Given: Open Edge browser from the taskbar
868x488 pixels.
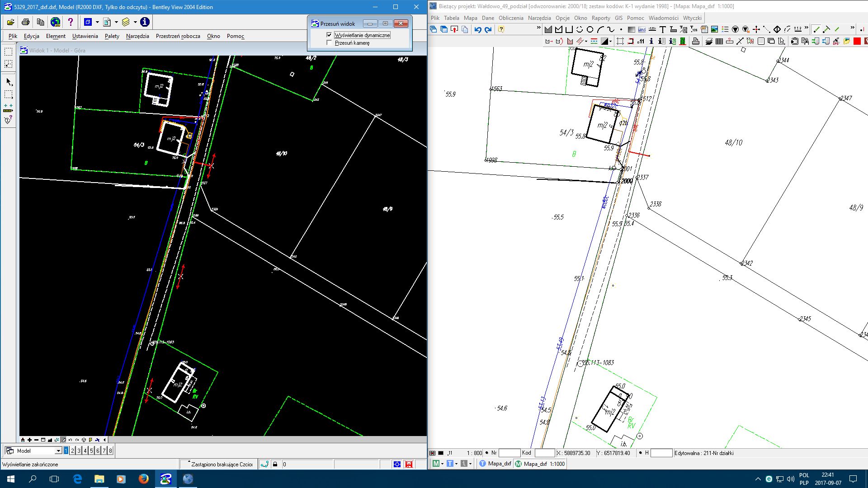Looking at the screenshot, I should 77,479.
